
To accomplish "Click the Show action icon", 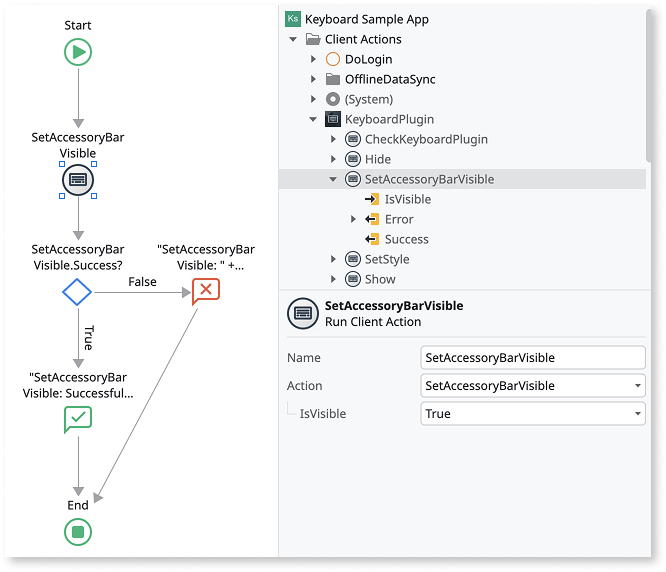I will (x=353, y=279).
